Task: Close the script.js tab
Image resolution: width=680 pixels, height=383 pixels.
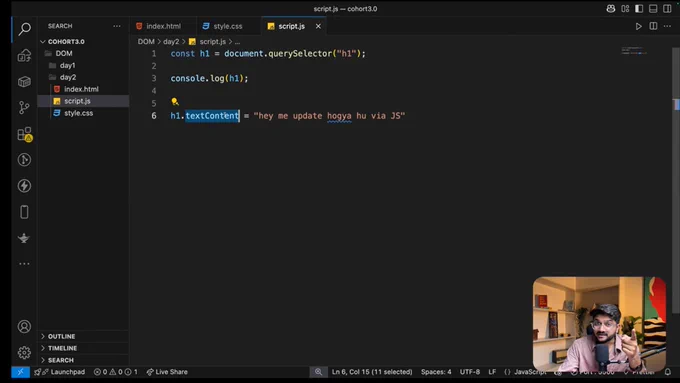Action: point(318,26)
